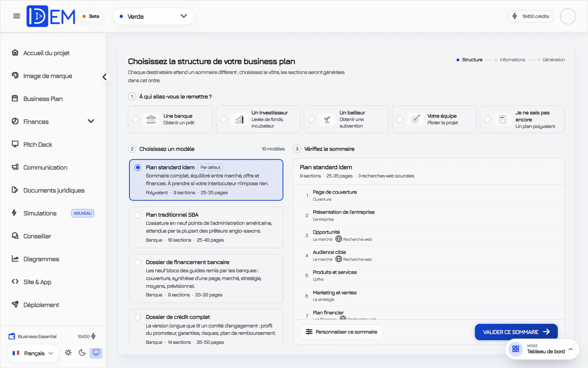This screenshot has height=368, width=588.
Task: Click the Produits et services summary row
Action: tap(429, 276)
